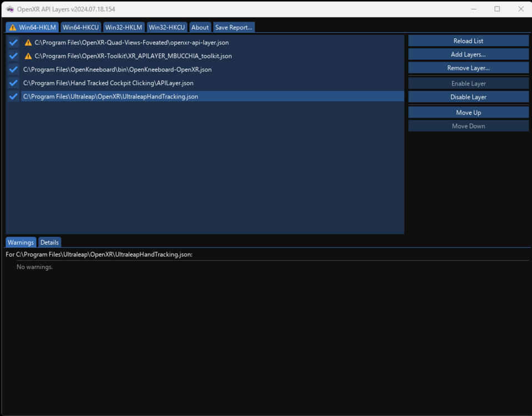Click the OpenXR app icon in title bar
The image size is (532, 416).
10,9
